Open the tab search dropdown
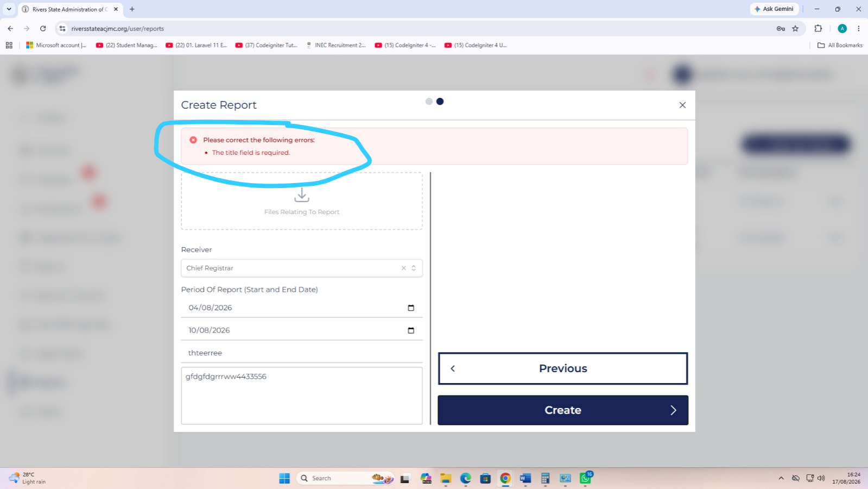The image size is (868, 489). (x=9, y=9)
